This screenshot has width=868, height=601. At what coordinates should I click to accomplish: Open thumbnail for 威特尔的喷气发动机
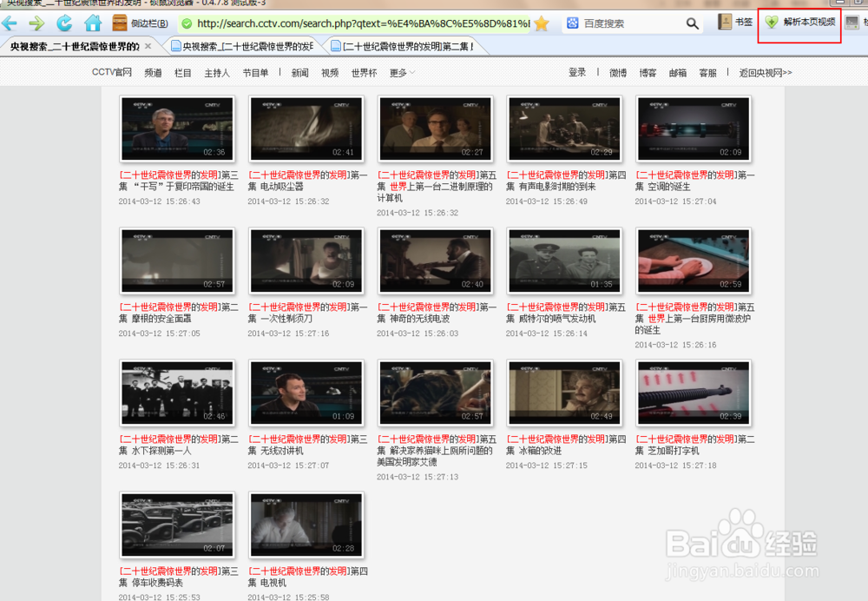tap(565, 261)
